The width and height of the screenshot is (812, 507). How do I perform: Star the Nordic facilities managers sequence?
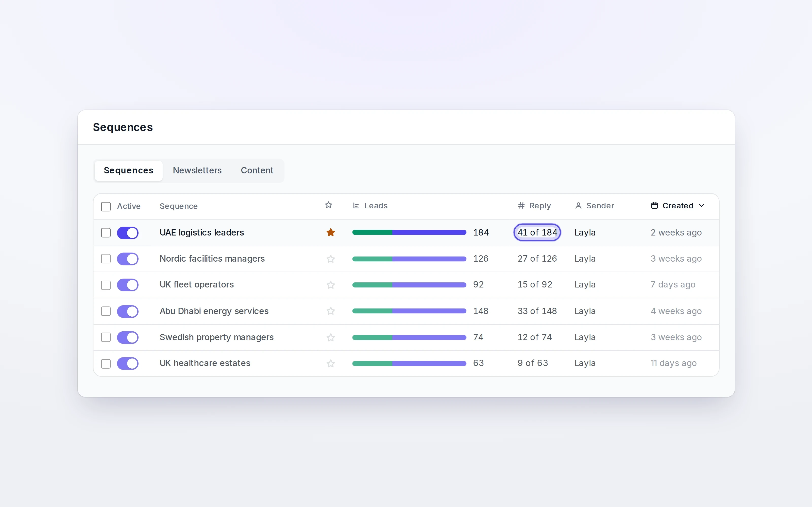[330, 259]
